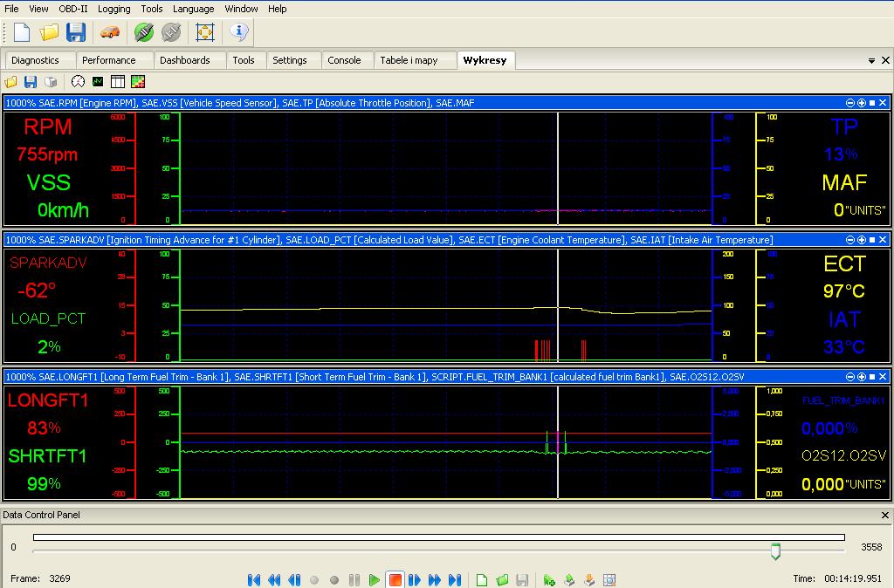Image resolution: width=894 pixels, height=588 pixels.
Task: Switch to the Dashboards tab
Action: coord(184,60)
